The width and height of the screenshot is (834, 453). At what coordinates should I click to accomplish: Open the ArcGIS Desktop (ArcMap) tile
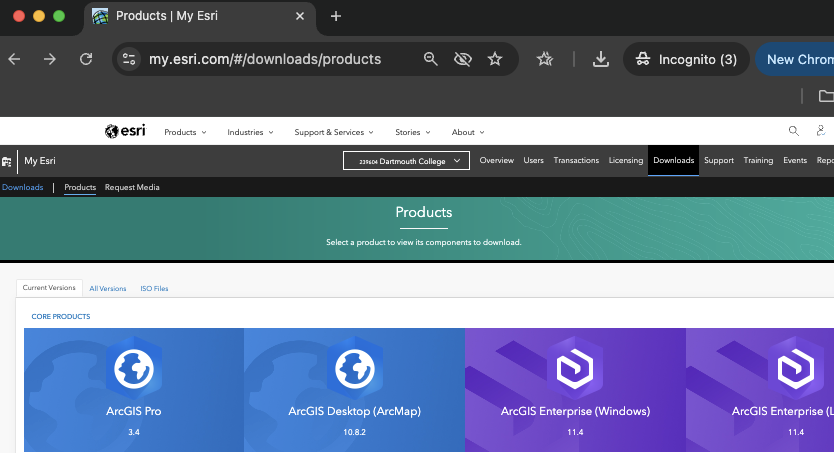354,390
